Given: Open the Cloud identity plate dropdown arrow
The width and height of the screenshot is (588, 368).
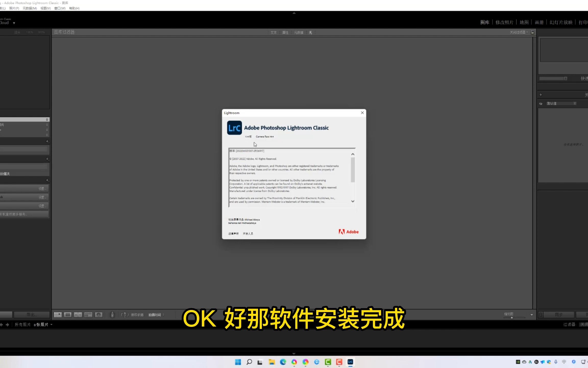Looking at the screenshot, I should click(x=14, y=23).
